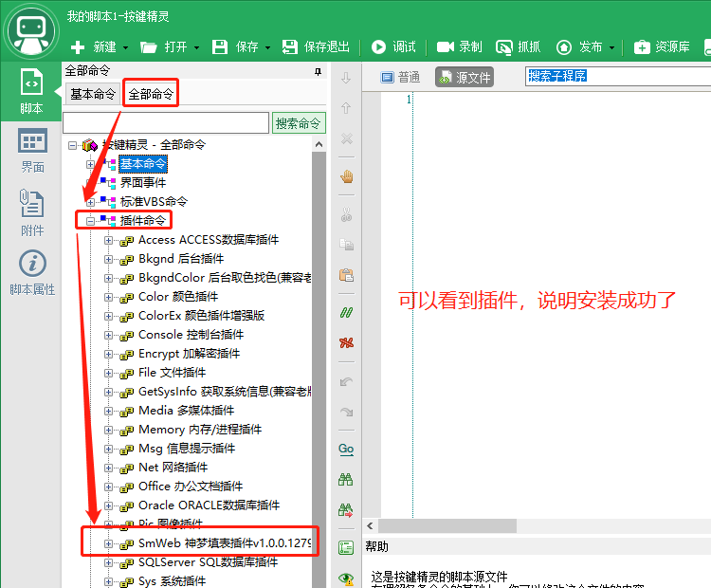This screenshot has width=711, height=588.
Task: Click the 发布 toolbar button
Action: (x=579, y=46)
